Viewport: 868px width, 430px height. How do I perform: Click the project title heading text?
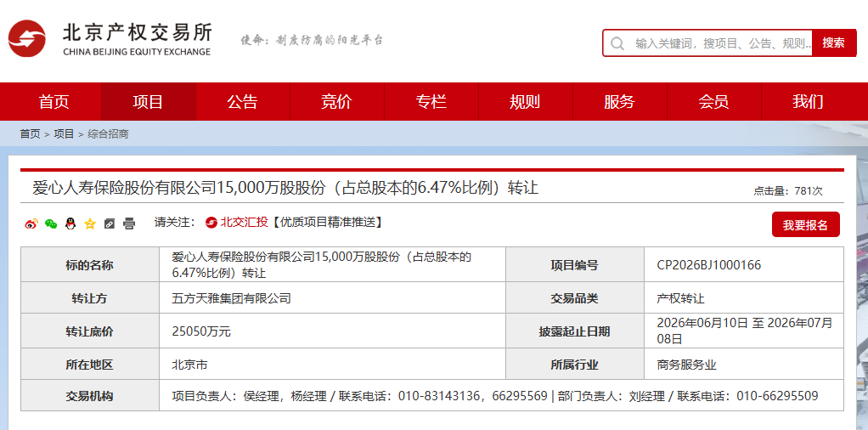[285, 188]
